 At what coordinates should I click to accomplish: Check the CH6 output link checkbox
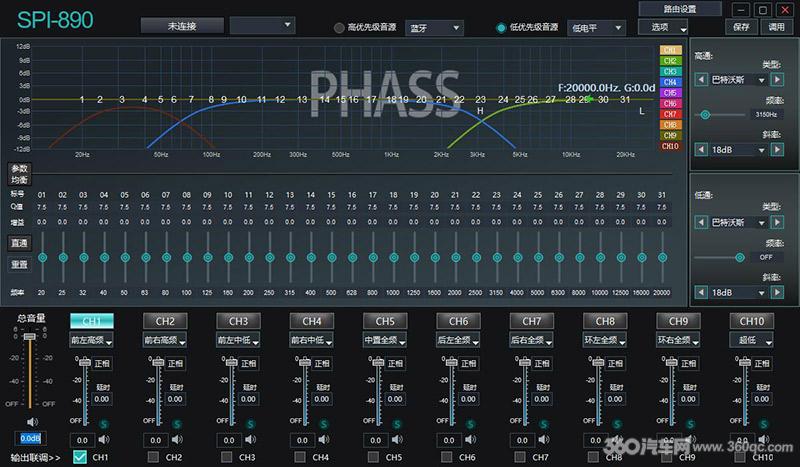point(446,457)
